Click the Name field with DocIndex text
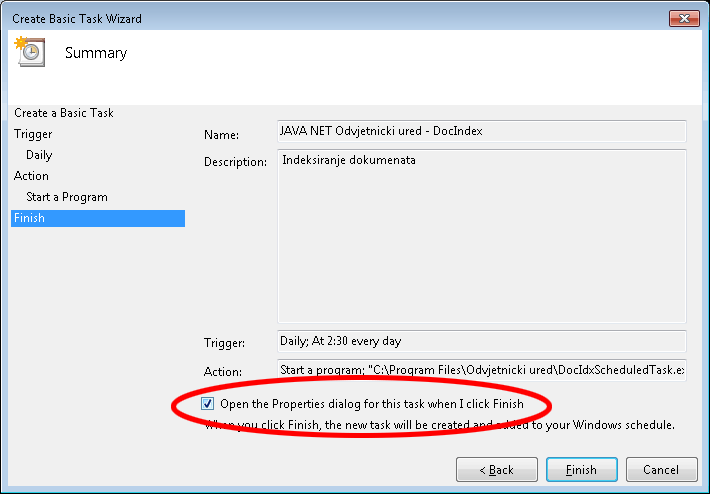710x494 pixels. pos(481,131)
